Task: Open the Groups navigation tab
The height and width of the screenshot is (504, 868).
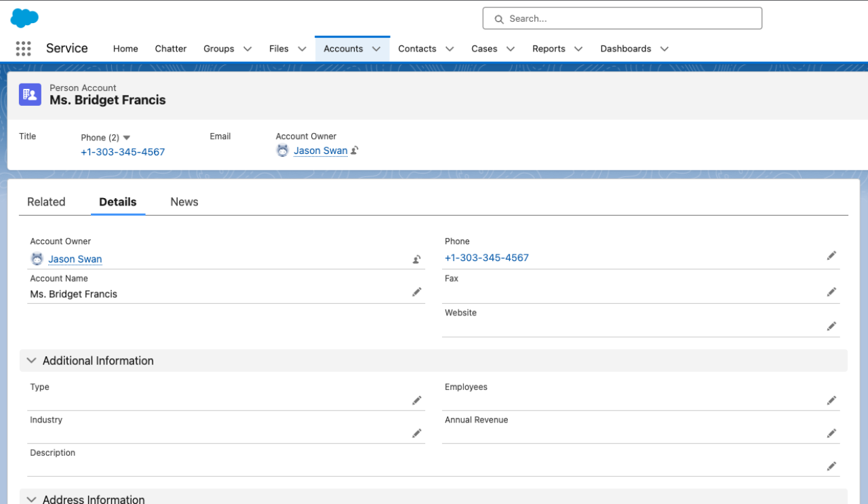Action: tap(219, 49)
